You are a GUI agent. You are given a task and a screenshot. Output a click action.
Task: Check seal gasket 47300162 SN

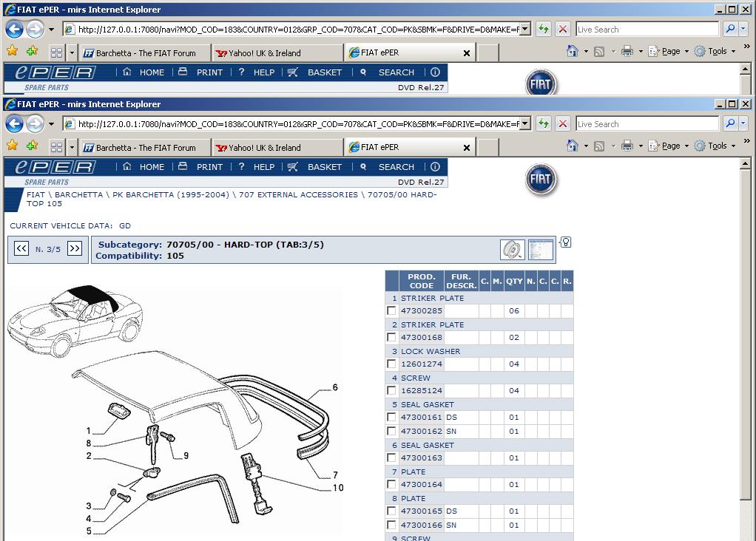click(391, 431)
